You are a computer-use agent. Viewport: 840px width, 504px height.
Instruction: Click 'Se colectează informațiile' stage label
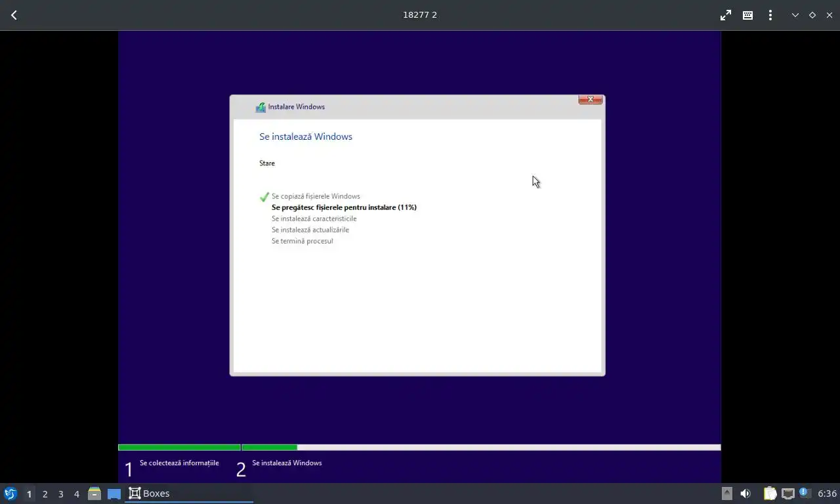pos(179,463)
